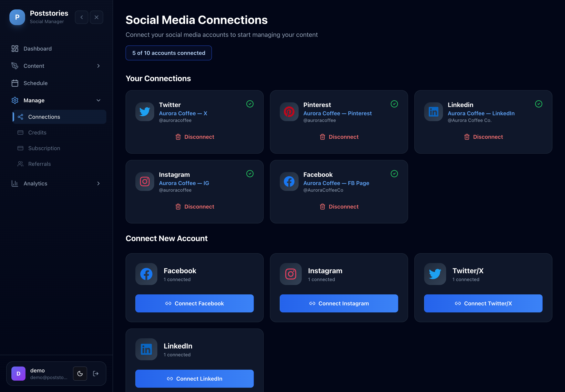Click Facebook card's green check status icon
Screen dimensions: 565x392
pyautogui.click(x=394, y=174)
